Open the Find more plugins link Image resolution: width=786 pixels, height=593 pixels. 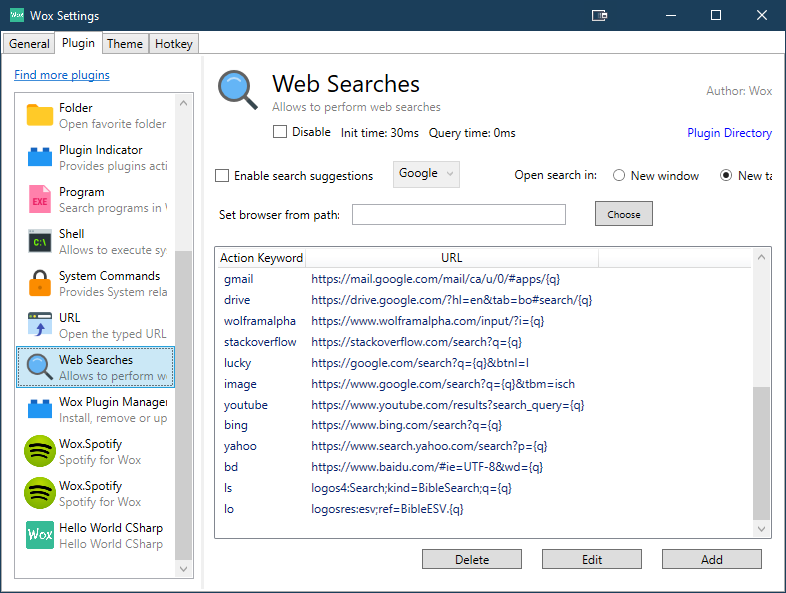tap(62, 75)
